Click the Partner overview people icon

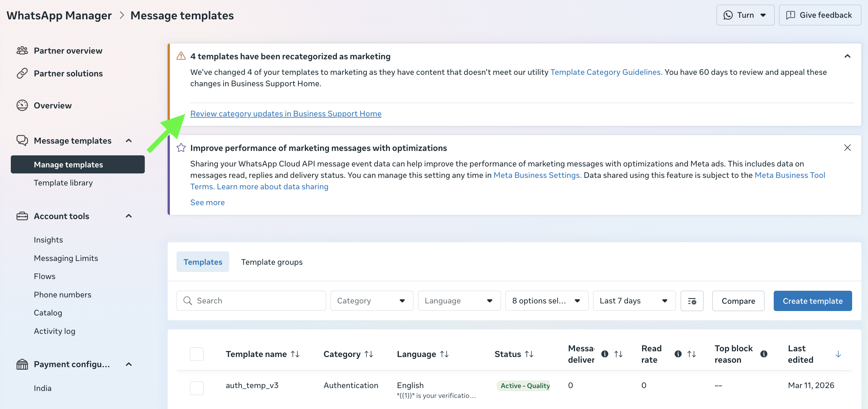[22, 50]
